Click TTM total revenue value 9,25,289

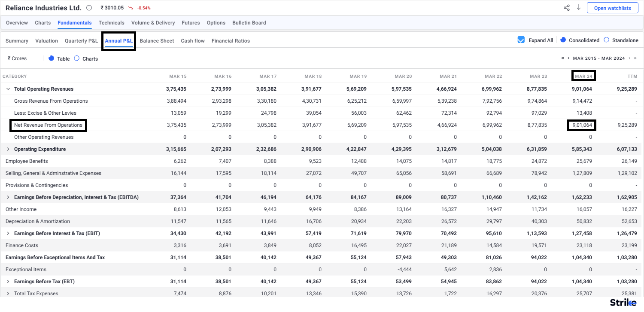tap(627, 89)
